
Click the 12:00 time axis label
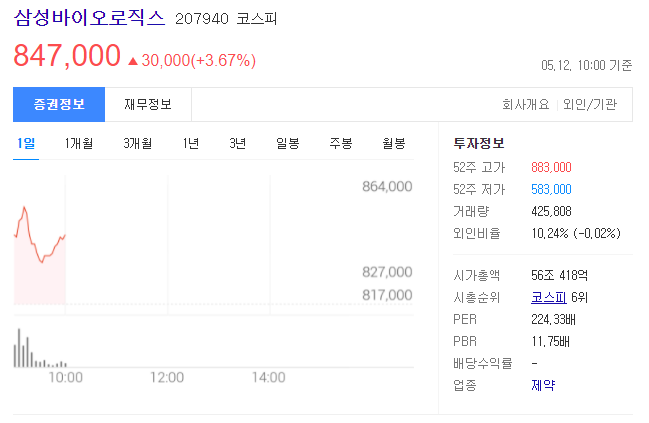pos(167,377)
